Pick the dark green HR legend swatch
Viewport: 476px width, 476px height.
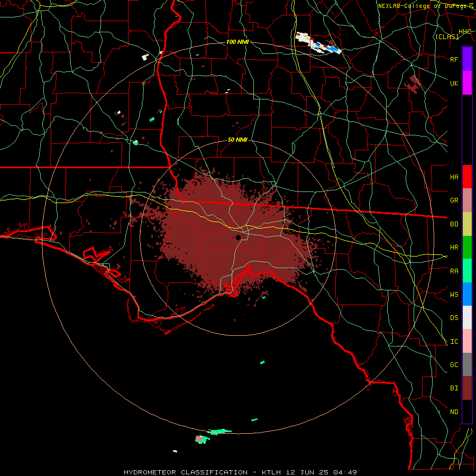[x=467, y=247]
